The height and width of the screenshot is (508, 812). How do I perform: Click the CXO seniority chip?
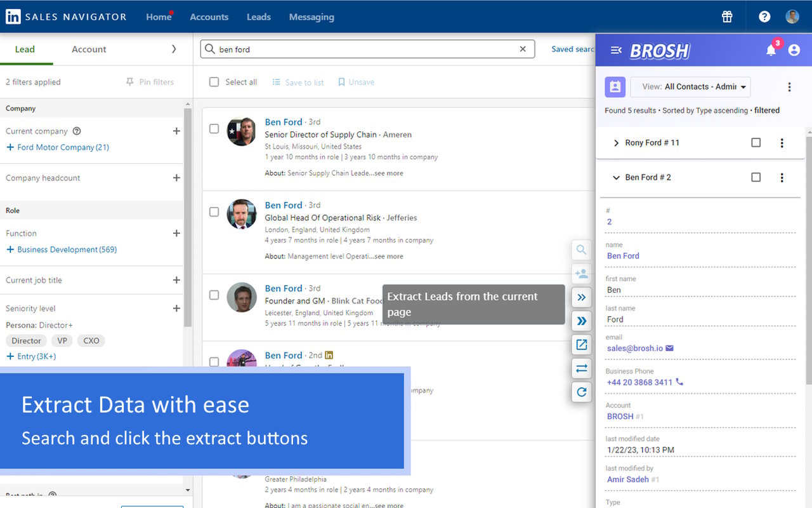click(91, 341)
